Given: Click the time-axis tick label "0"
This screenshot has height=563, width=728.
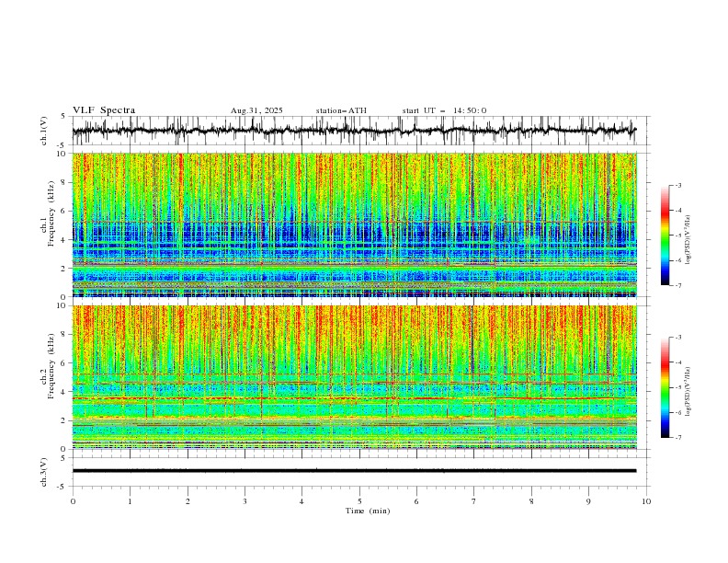Looking at the screenshot, I should pos(73,501).
